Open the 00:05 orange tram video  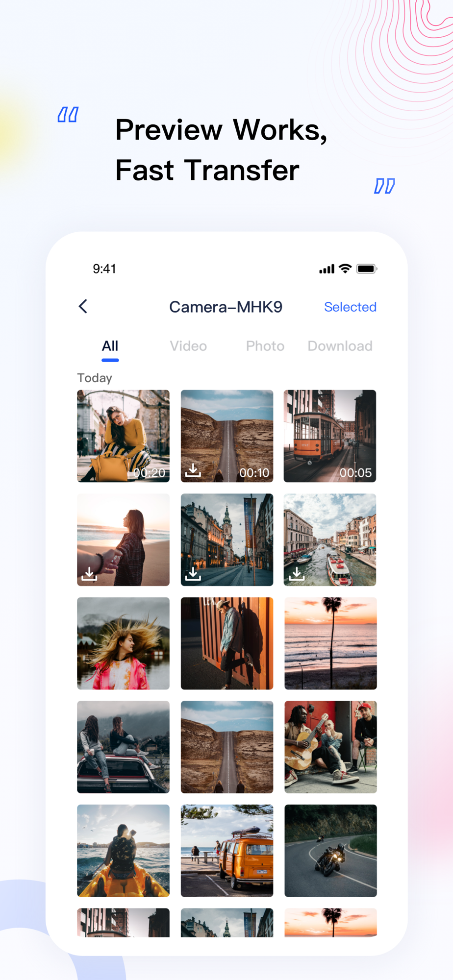coord(330,436)
